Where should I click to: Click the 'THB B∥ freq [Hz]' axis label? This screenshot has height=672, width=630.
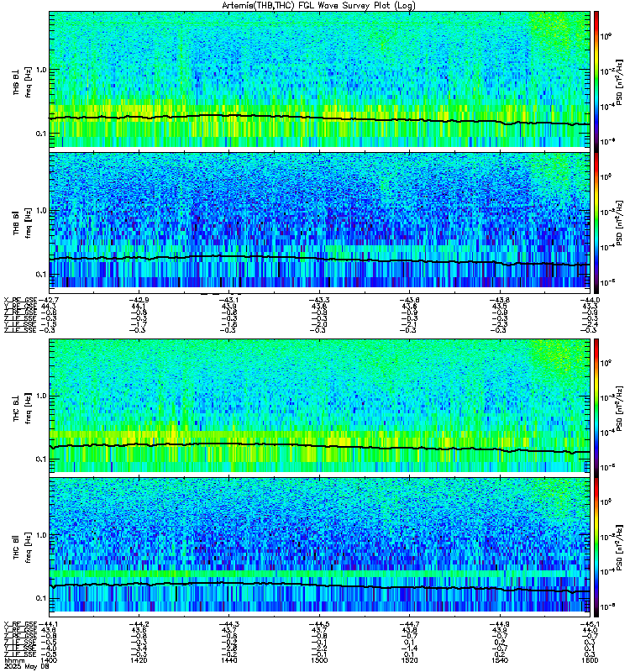pyautogui.click(x=22, y=222)
